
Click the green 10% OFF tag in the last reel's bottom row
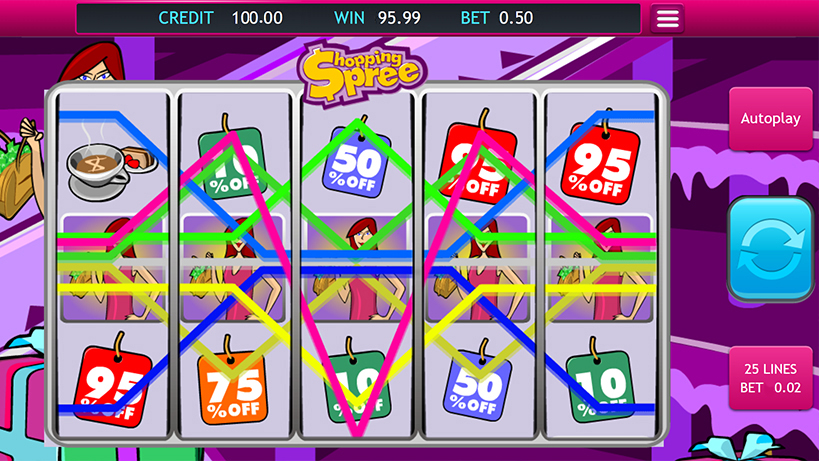pyautogui.click(x=600, y=381)
